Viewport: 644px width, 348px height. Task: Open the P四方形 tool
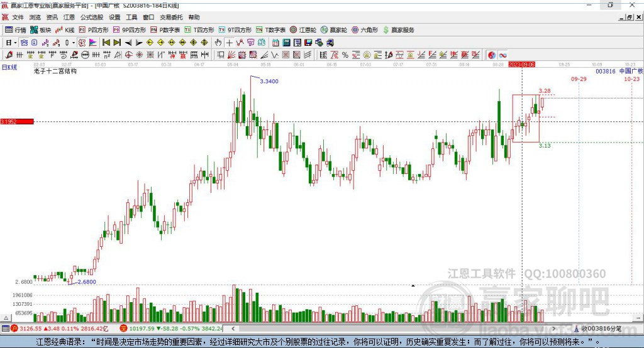click(x=93, y=30)
